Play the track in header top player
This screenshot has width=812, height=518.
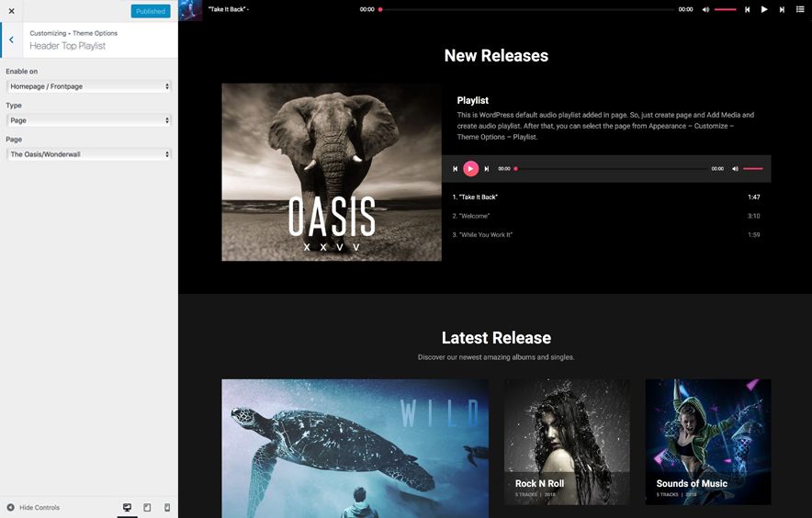(x=764, y=9)
